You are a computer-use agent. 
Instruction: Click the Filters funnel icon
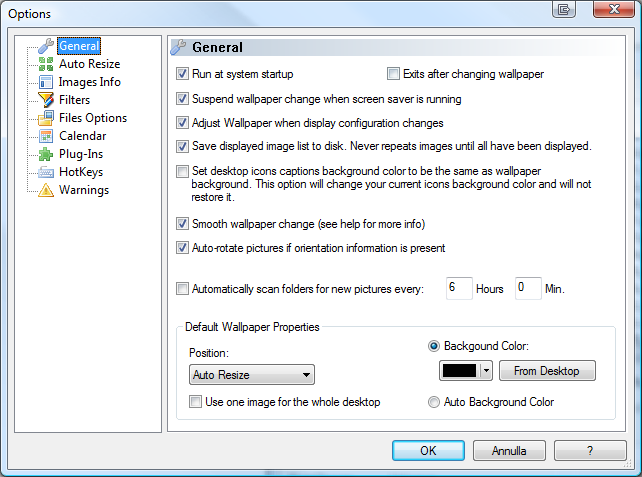click(x=46, y=100)
